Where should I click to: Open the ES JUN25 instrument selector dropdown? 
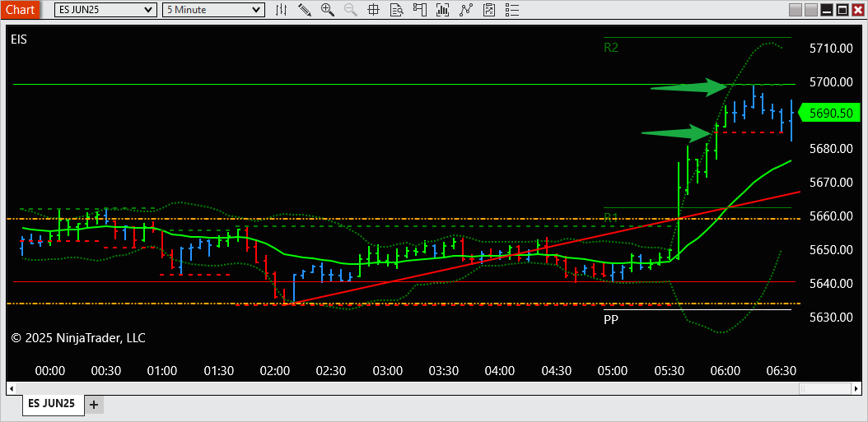click(105, 9)
